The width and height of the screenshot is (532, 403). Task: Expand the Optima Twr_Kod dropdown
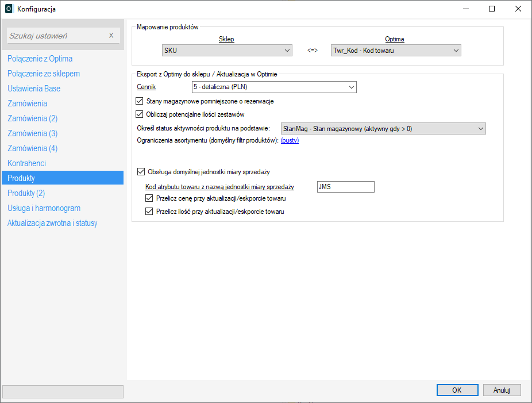396,51
